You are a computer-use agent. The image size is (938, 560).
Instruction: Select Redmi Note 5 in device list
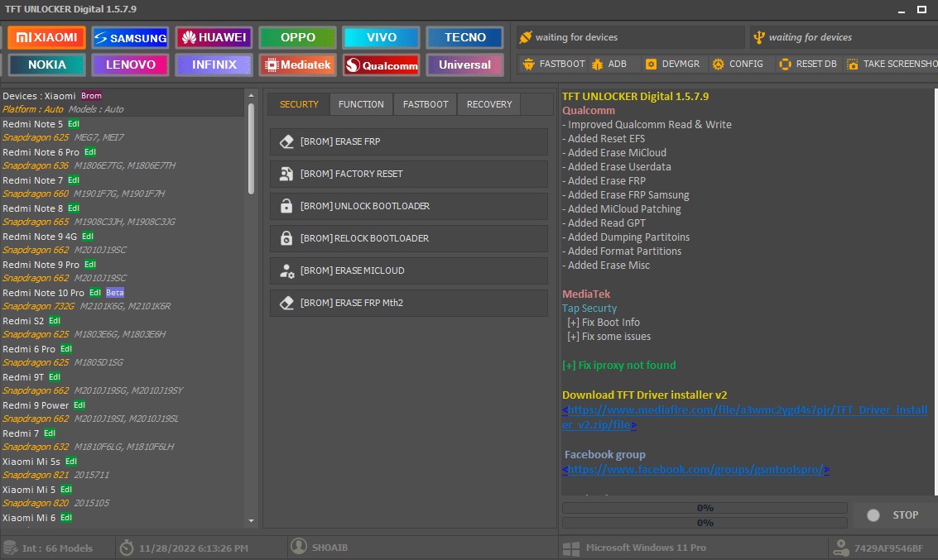32,124
